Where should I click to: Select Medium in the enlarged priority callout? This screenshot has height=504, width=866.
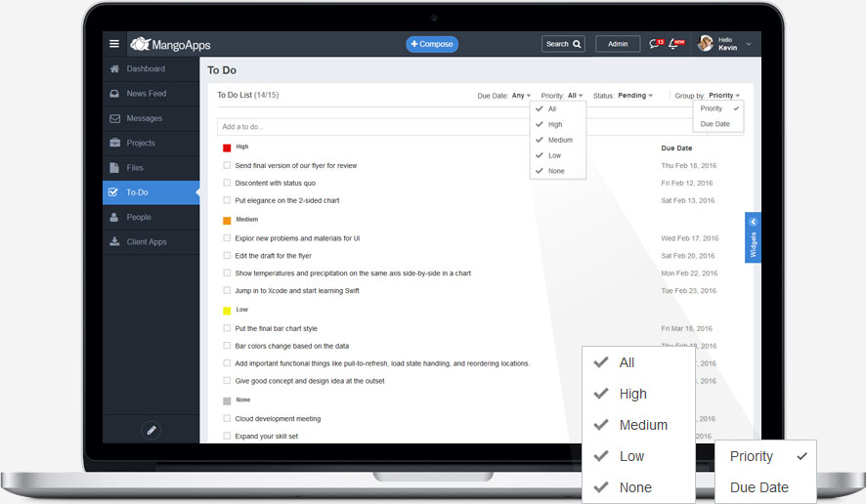pos(638,425)
